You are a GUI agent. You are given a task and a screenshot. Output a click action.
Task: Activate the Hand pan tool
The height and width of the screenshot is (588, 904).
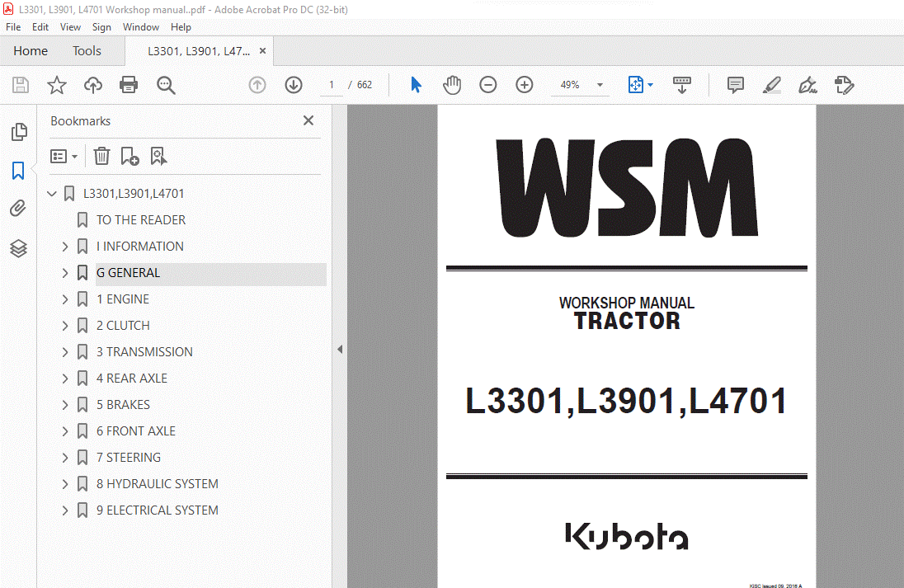coord(452,85)
